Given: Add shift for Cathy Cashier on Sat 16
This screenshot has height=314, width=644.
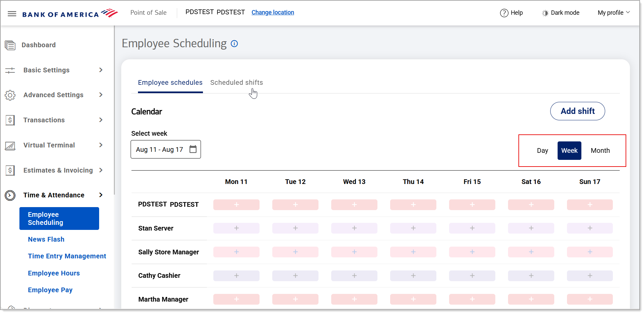Looking at the screenshot, I should click(x=531, y=276).
